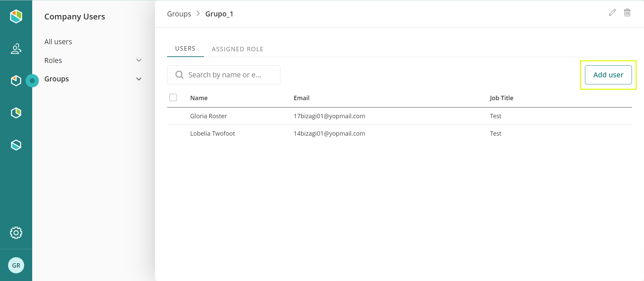This screenshot has width=644, height=281.
Task: Click Test job title in Gloria Roster row
Action: [x=495, y=116]
